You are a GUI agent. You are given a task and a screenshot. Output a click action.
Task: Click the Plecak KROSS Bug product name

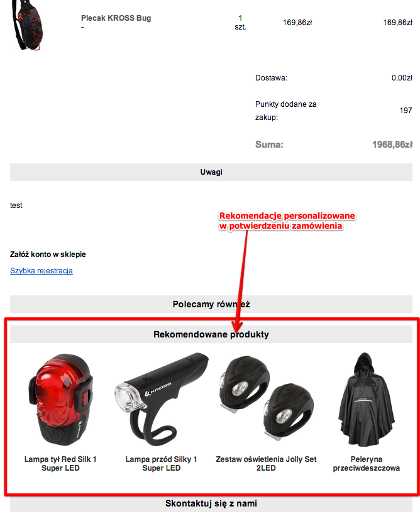tap(116, 18)
